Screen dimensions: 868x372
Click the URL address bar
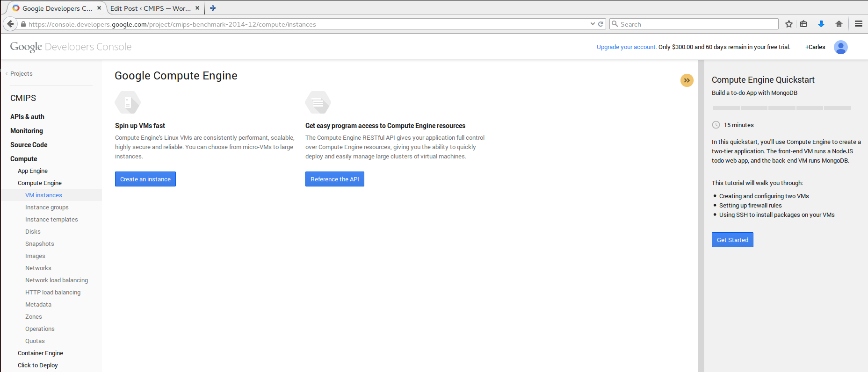pos(309,24)
